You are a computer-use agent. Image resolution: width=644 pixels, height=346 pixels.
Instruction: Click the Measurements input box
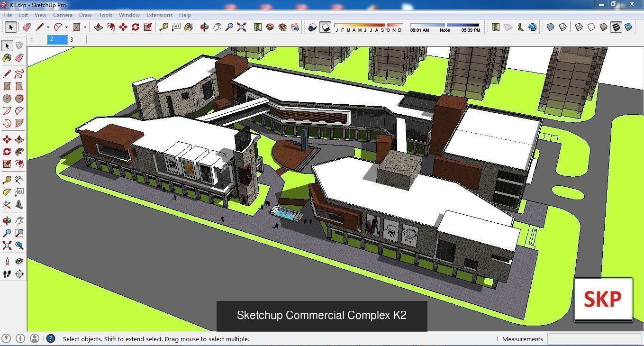click(x=595, y=339)
